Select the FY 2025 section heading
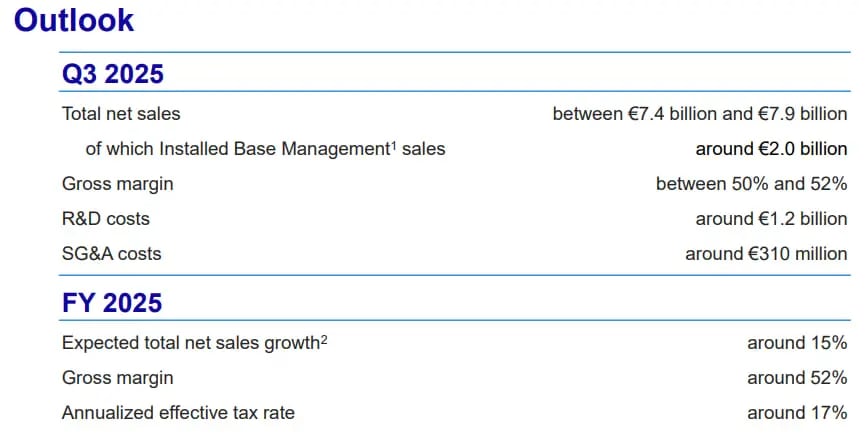This screenshot has width=868, height=437. [x=112, y=303]
